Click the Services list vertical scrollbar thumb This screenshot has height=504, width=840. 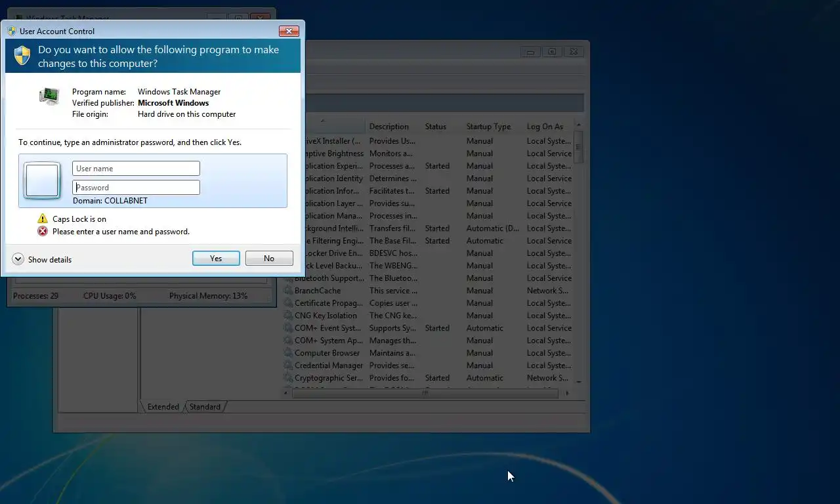click(x=578, y=147)
